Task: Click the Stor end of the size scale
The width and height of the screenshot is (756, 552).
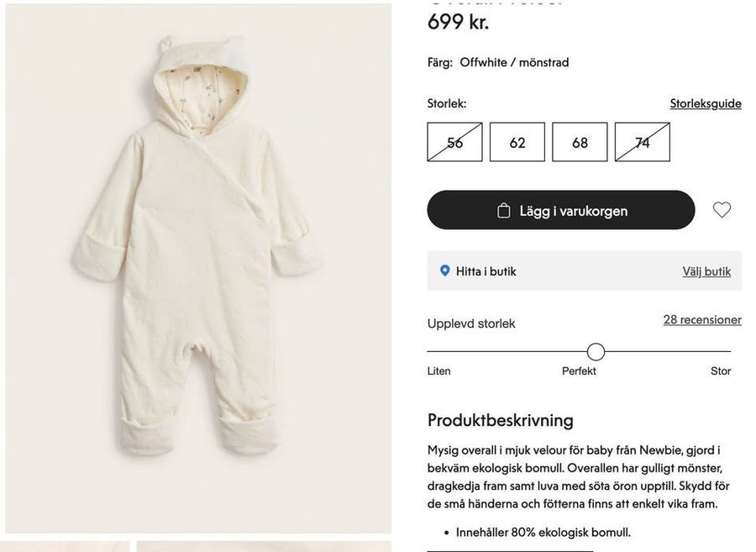Action: [721, 371]
